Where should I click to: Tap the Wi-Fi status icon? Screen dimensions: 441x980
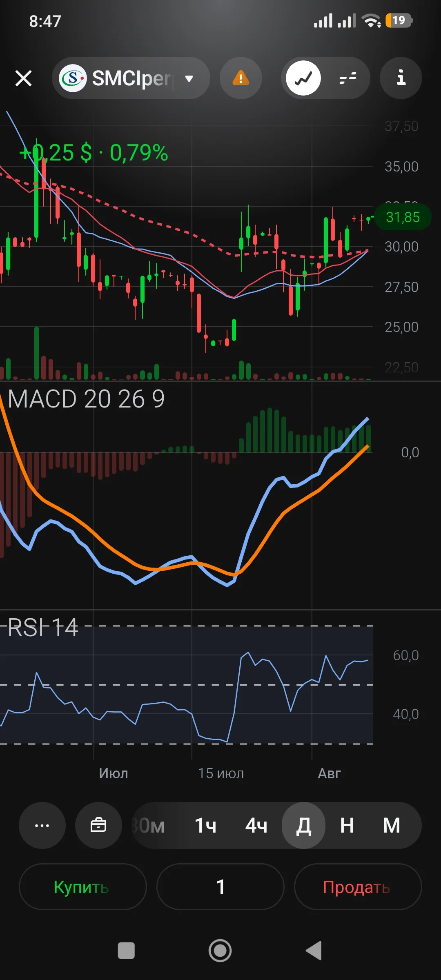coord(371,20)
